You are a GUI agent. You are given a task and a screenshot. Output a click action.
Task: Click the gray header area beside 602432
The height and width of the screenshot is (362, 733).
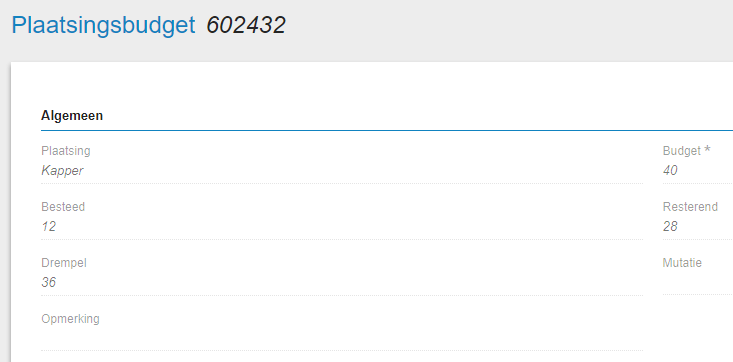[510, 25]
